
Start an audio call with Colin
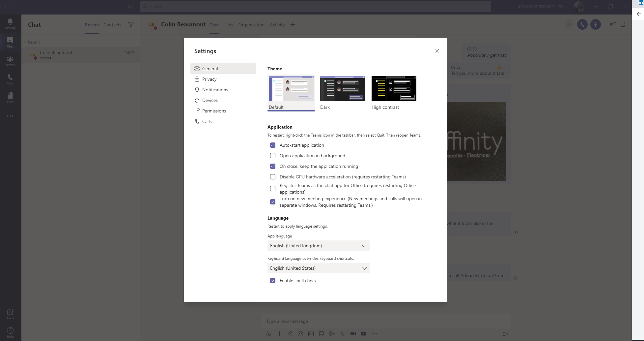[582, 24]
